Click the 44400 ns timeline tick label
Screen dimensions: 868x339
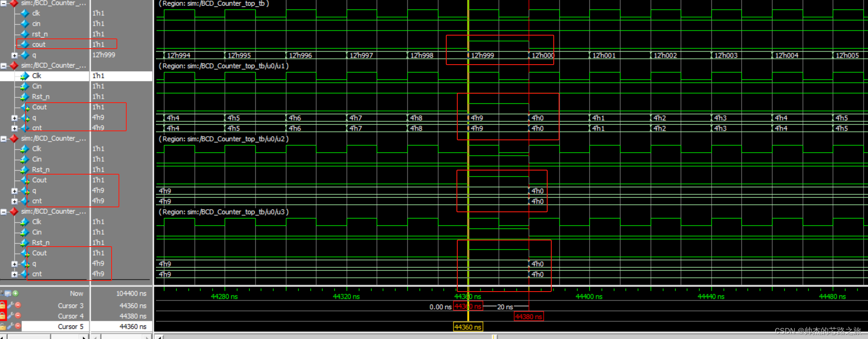click(589, 296)
